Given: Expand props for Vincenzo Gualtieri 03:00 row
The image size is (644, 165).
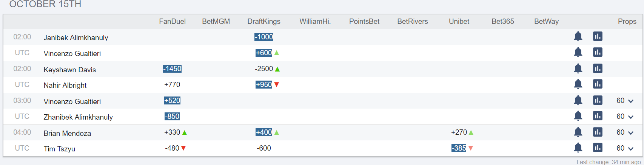Looking at the screenshot, I should [625, 101].
